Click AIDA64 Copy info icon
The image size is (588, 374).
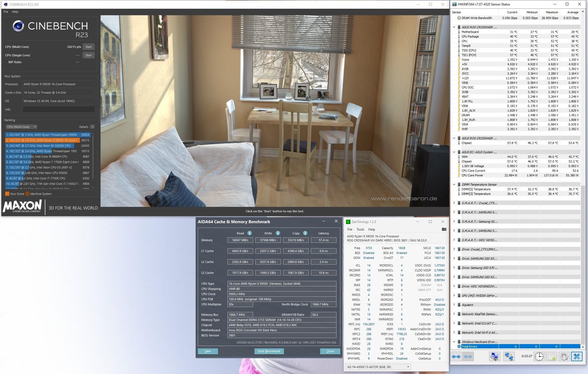305,233
